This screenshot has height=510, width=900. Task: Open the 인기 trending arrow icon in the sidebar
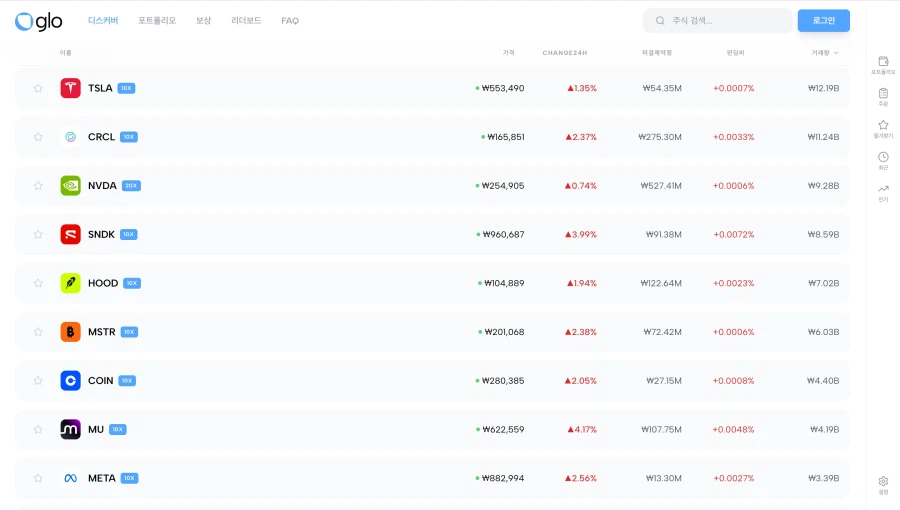click(x=883, y=190)
